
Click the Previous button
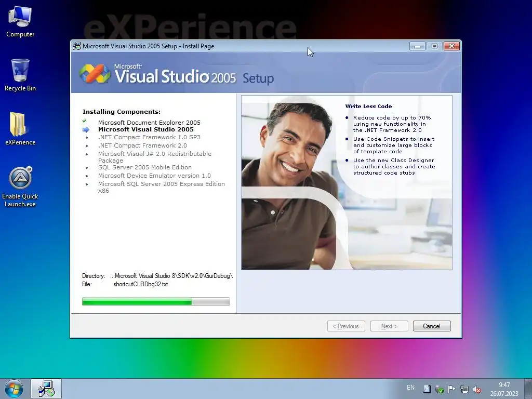[346, 326]
